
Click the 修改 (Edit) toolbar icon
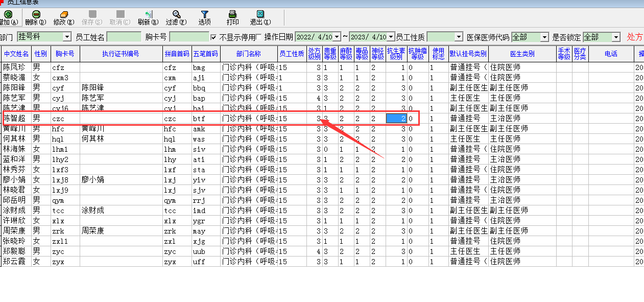pyautogui.click(x=63, y=14)
